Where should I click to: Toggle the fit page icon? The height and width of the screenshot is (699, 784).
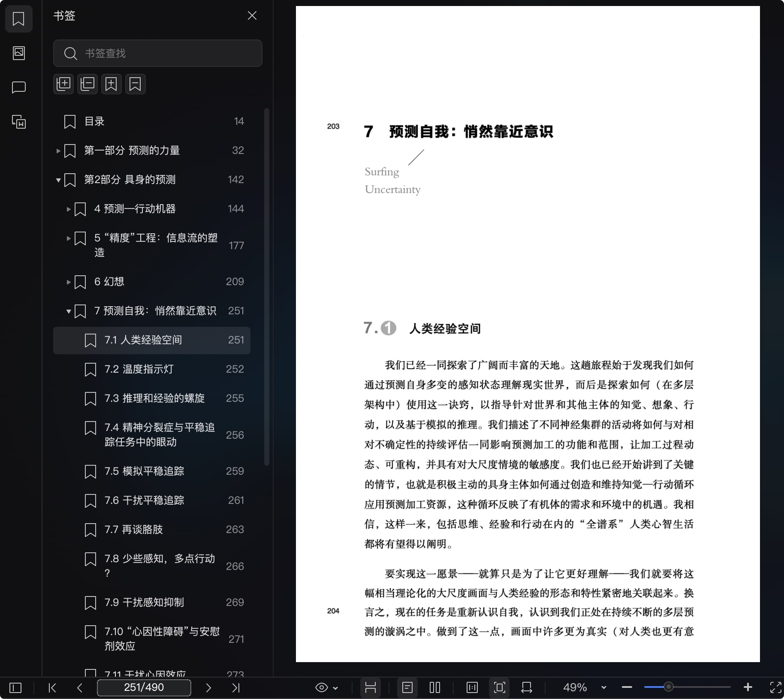tap(500, 687)
